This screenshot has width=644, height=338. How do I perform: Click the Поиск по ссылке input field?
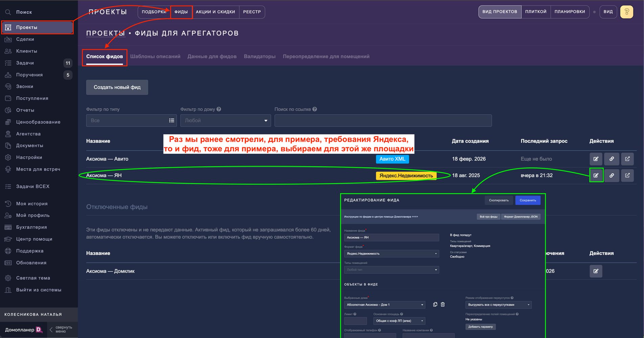(383, 121)
